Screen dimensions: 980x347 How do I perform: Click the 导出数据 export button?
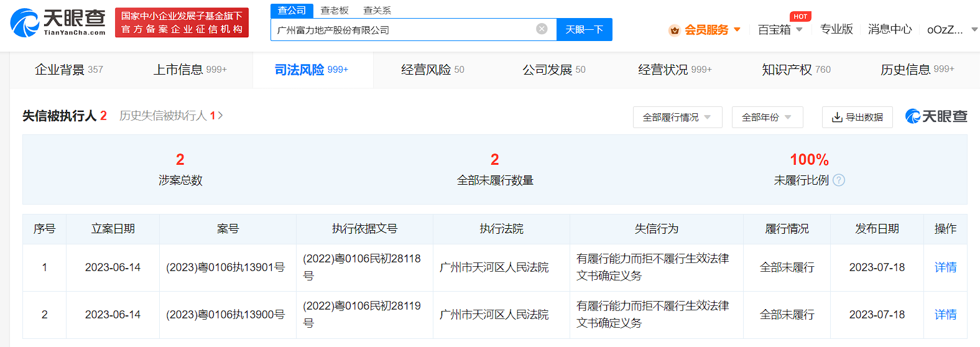[x=857, y=117]
